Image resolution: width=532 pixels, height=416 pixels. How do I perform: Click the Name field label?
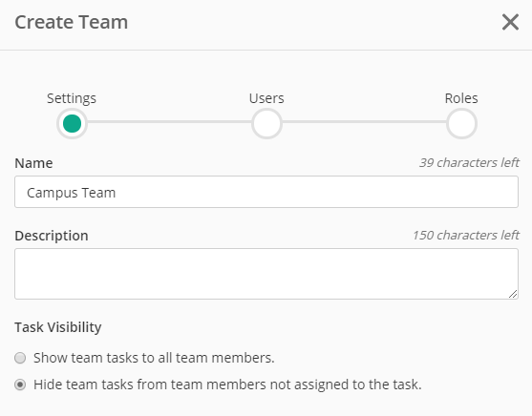pyautogui.click(x=33, y=163)
